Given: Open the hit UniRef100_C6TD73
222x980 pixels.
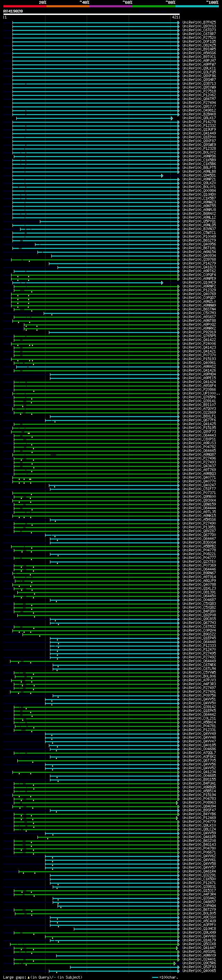Looking at the screenshot, I should (199, 30).
